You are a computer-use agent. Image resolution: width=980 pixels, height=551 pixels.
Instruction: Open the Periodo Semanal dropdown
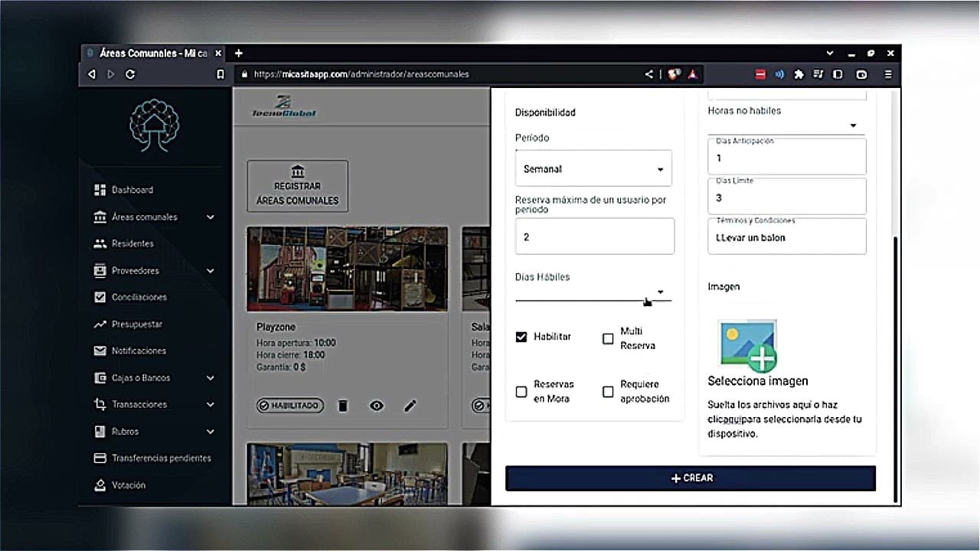point(593,168)
